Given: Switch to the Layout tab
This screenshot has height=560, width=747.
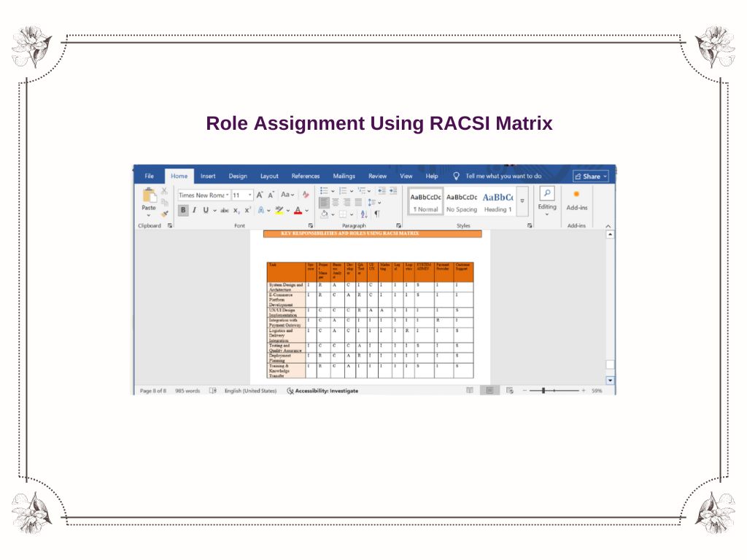Looking at the screenshot, I should point(269,176).
